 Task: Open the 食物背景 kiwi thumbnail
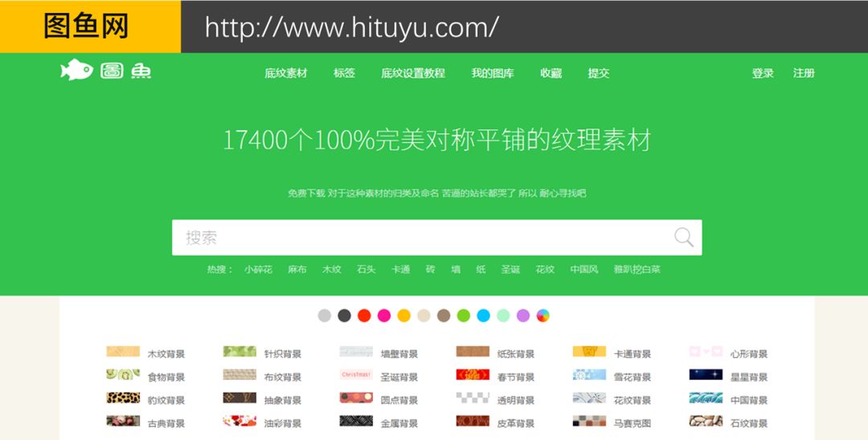click(123, 375)
